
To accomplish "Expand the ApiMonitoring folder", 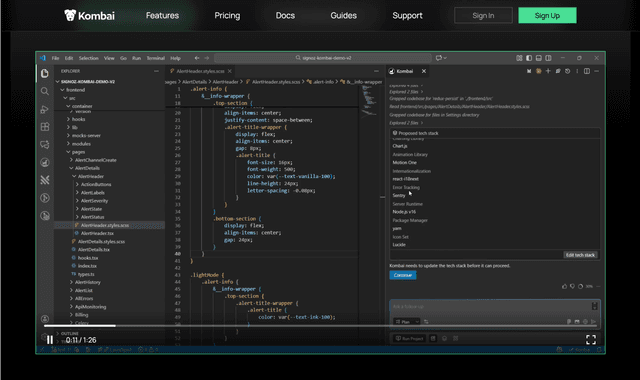I will click(x=87, y=307).
